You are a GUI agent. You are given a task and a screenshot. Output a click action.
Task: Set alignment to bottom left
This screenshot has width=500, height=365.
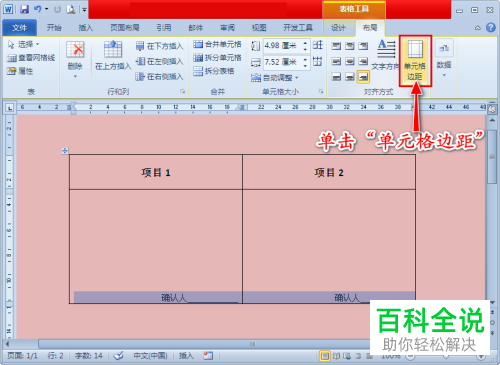pos(336,77)
